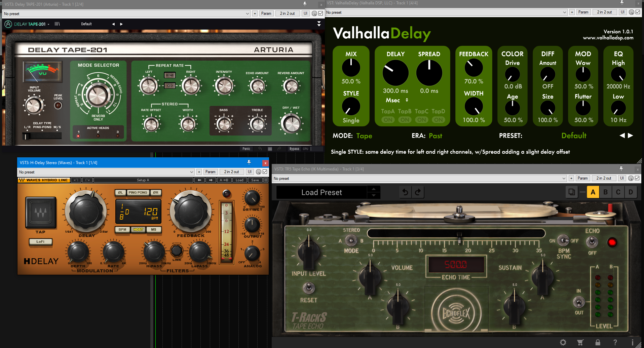Click the copy-slot icon beside slot A
This screenshot has width=644, height=348.
pos(571,192)
